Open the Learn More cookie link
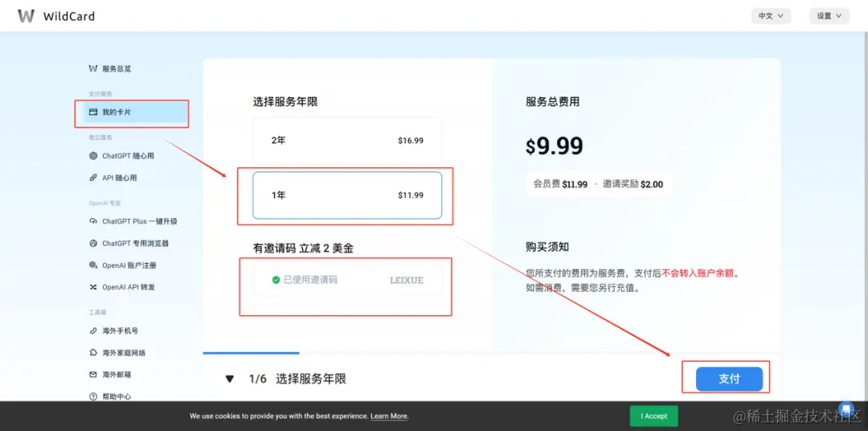Image resolution: width=868 pixels, height=431 pixels. pyautogui.click(x=389, y=416)
